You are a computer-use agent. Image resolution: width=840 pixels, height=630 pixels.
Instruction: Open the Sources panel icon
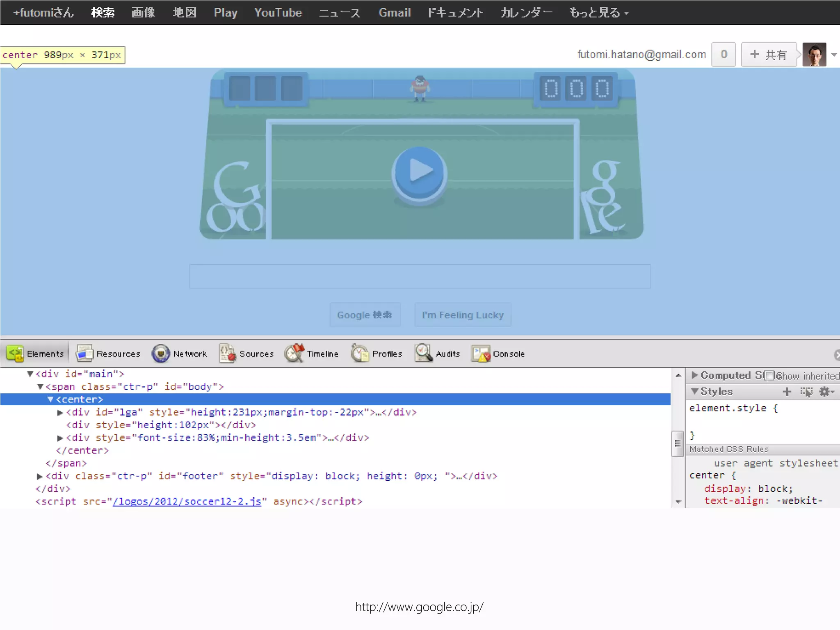point(227,354)
